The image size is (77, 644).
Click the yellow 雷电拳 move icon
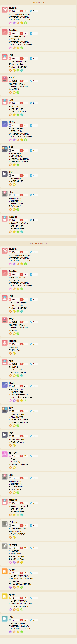point(5,596)
